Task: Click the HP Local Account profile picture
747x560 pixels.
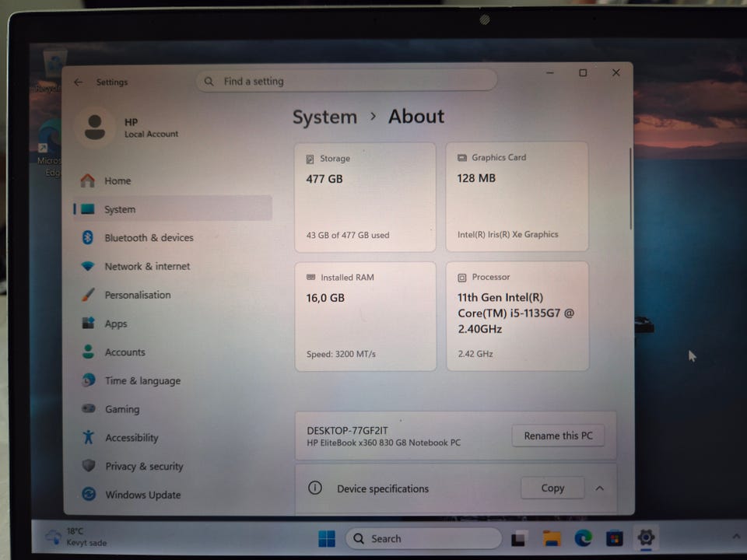Action: [x=95, y=127]
